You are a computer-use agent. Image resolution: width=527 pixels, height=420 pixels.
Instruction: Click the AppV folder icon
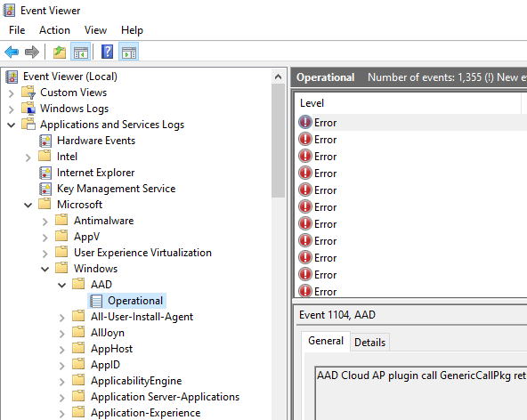[61, 236]
